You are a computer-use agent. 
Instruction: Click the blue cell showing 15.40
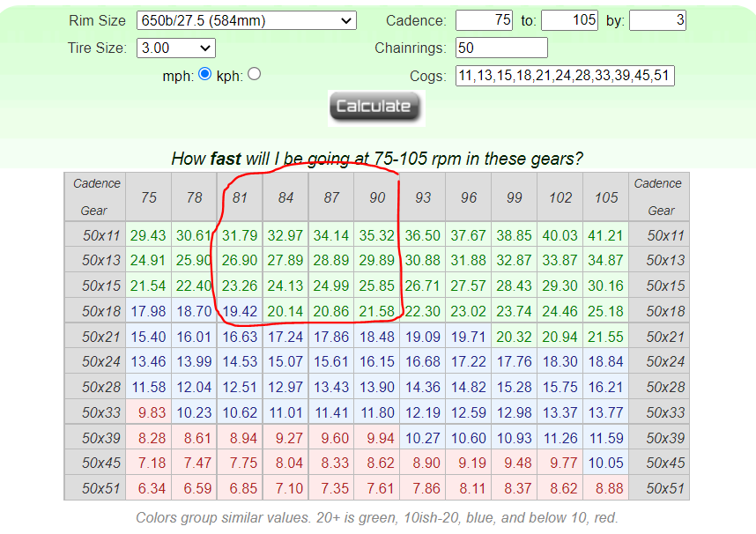tap(148, 337)
